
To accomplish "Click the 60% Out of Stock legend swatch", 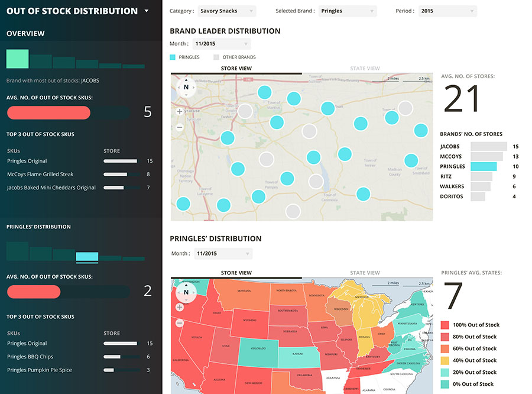I will (445, 349).
